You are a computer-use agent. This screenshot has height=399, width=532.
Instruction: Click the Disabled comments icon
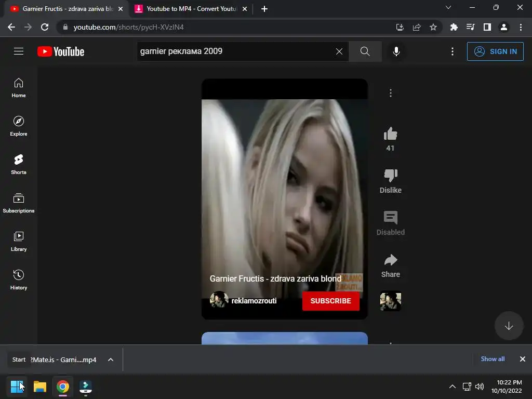(x=391, y=218)
